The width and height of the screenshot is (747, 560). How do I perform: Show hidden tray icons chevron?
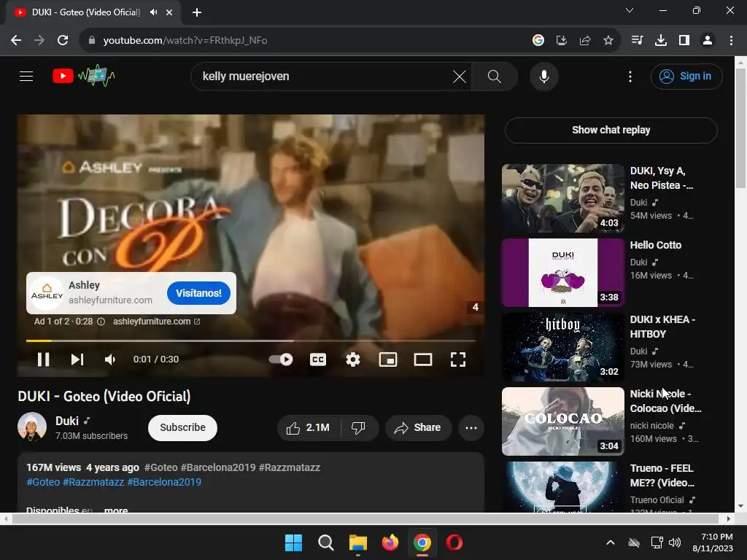[611, 542]
